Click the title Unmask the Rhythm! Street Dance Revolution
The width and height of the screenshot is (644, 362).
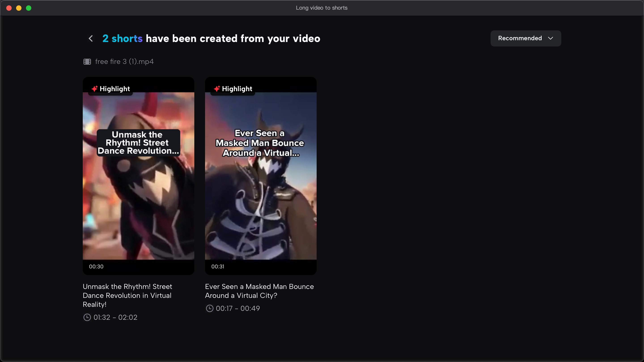coord(127,295)
